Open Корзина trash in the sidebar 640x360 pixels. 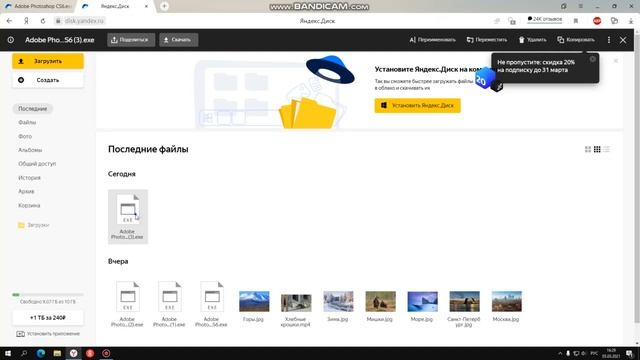tap(29, 206)
